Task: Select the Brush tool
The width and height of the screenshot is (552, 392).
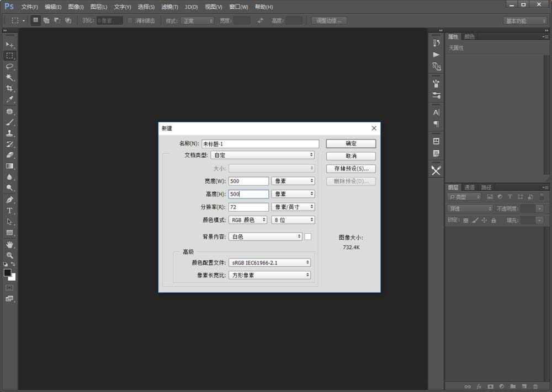Action: pos(9,122)
